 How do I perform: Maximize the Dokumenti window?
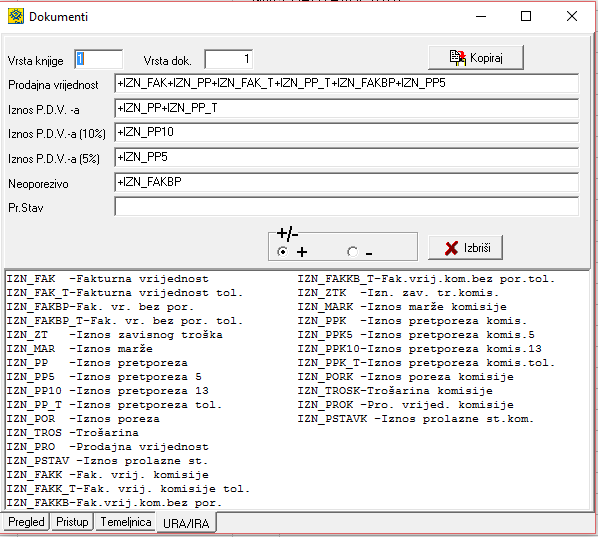point(526,16)
